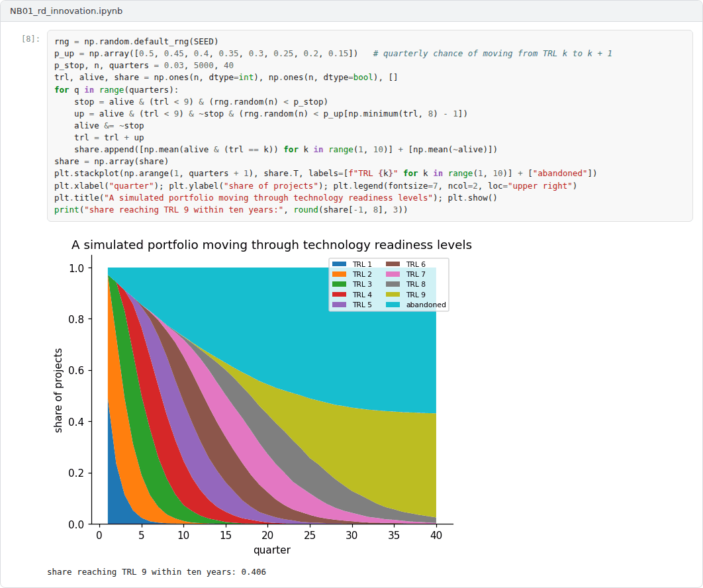Screen dimensions: 703x588
Task: Click the first line defining rng
Action: tap(136, 42)
